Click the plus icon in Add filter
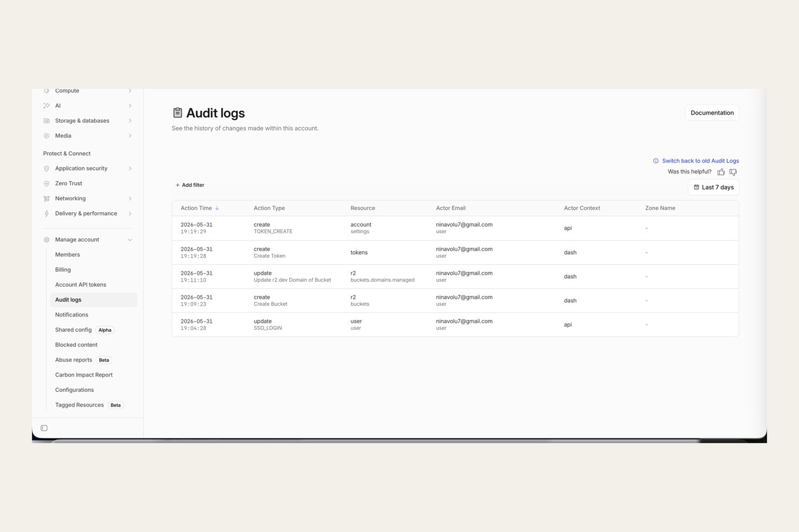 [x=177, y=185]
